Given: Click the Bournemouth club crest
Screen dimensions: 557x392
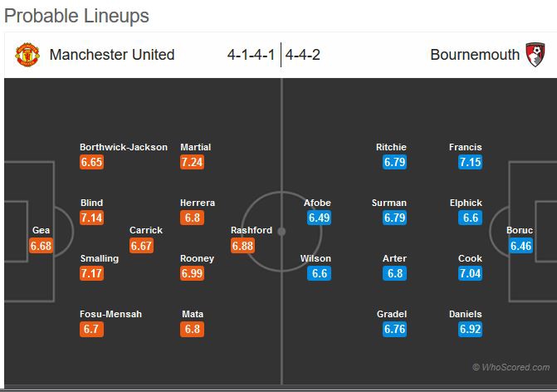Looking at the screenshot, I should tap(535, 55).
